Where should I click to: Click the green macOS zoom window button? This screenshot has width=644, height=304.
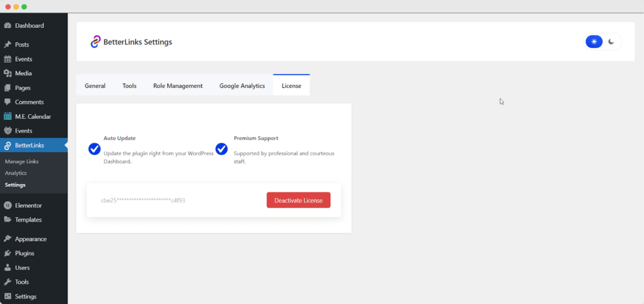tap(25, 6)
